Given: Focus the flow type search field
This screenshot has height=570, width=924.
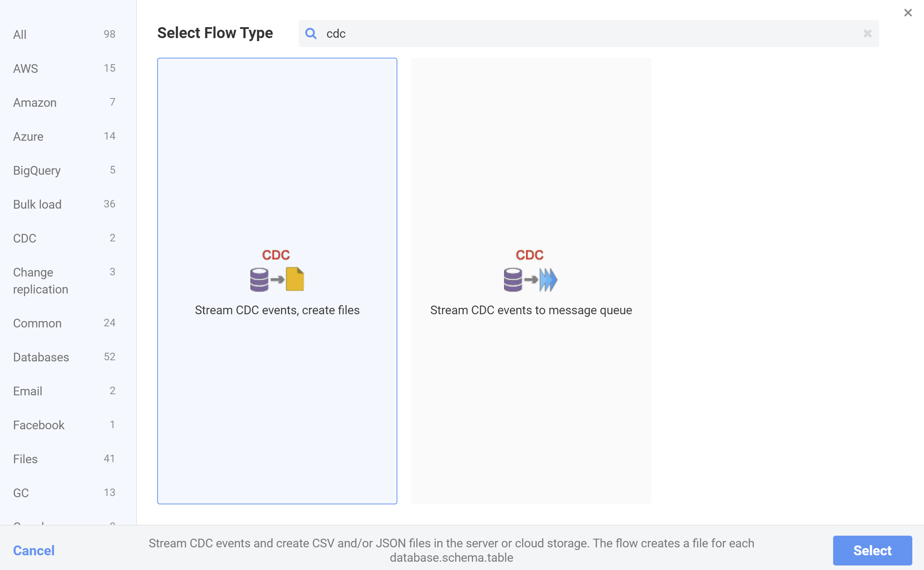Looking at the screenshot, I should coord(588,34).
